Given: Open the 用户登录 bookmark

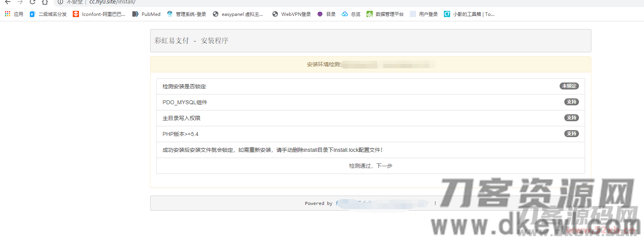Looking at the screenshot, I should pyautogui.click(x=424, y=14).
